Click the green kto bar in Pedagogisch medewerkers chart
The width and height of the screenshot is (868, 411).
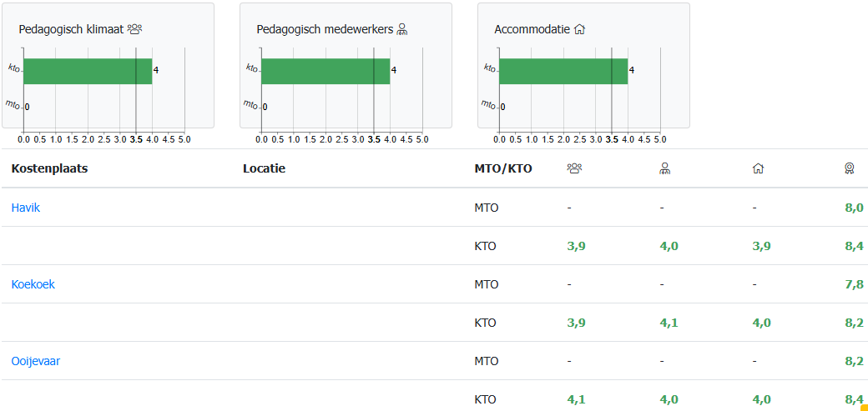325,71
